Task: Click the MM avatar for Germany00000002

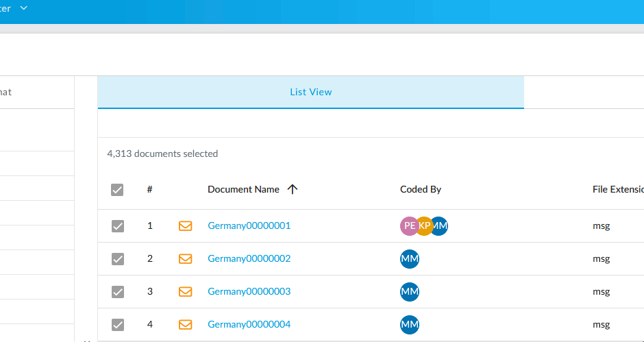Action: click(409, 258)
